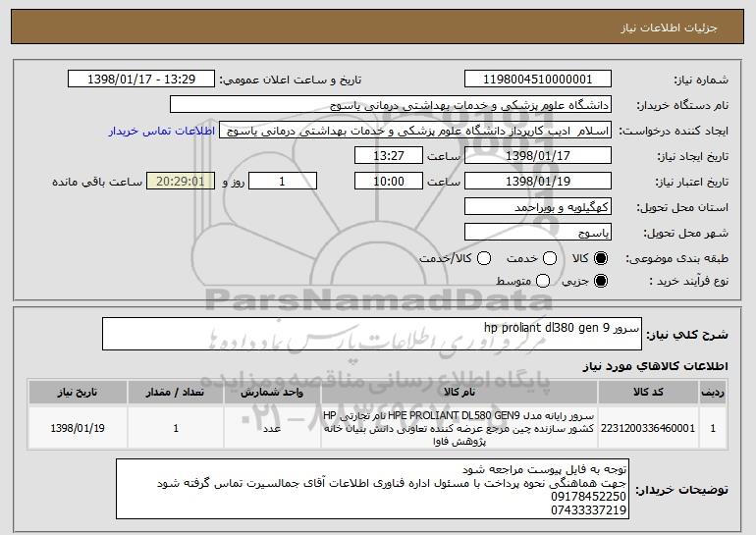The width and height of the screenshot is (756, 535).
Task: Click the creation date field 1398/01/17
Action: pyautogui.click(x=538, y=156)
